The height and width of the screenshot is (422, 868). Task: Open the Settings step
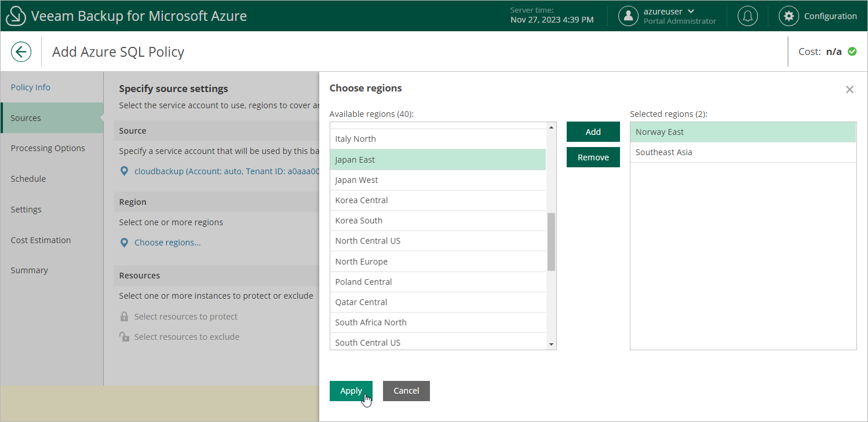pos(26,210)
